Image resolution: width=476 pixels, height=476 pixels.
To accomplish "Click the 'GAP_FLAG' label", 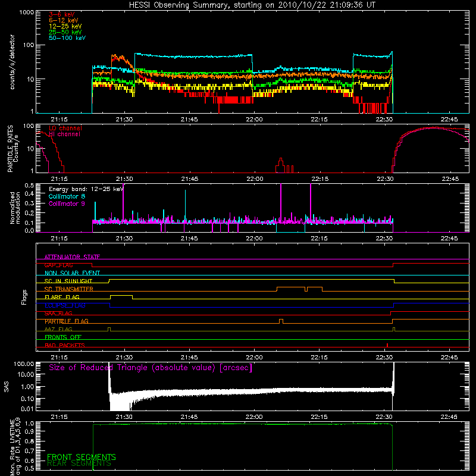I will coord(58,265).
